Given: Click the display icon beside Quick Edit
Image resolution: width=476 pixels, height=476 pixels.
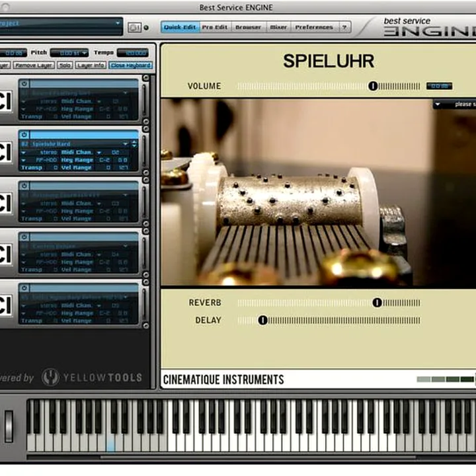Looking at the screenshot, I should (x=134, y=28).
